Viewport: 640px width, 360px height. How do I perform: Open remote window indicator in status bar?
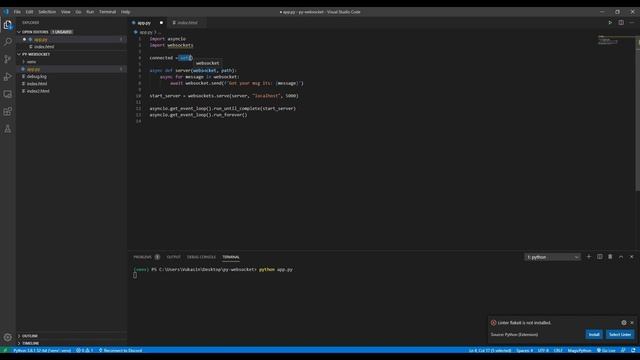coord(5,350)
